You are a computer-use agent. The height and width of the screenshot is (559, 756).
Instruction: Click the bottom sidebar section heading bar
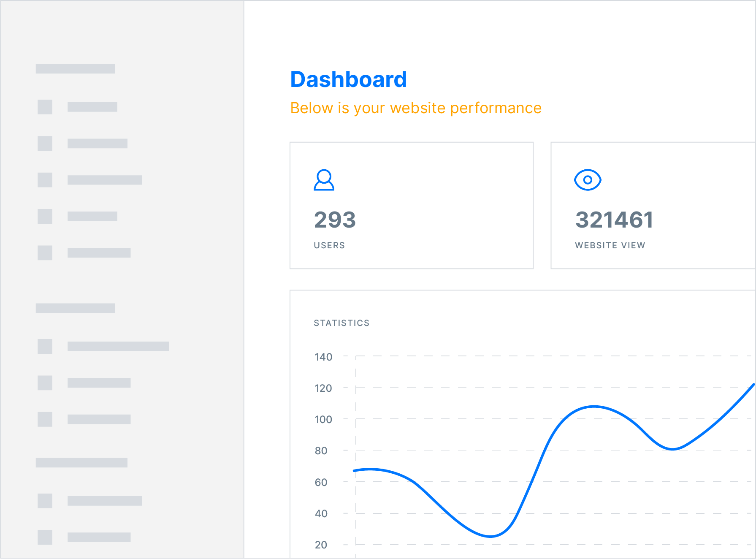[x=81, y=463]
